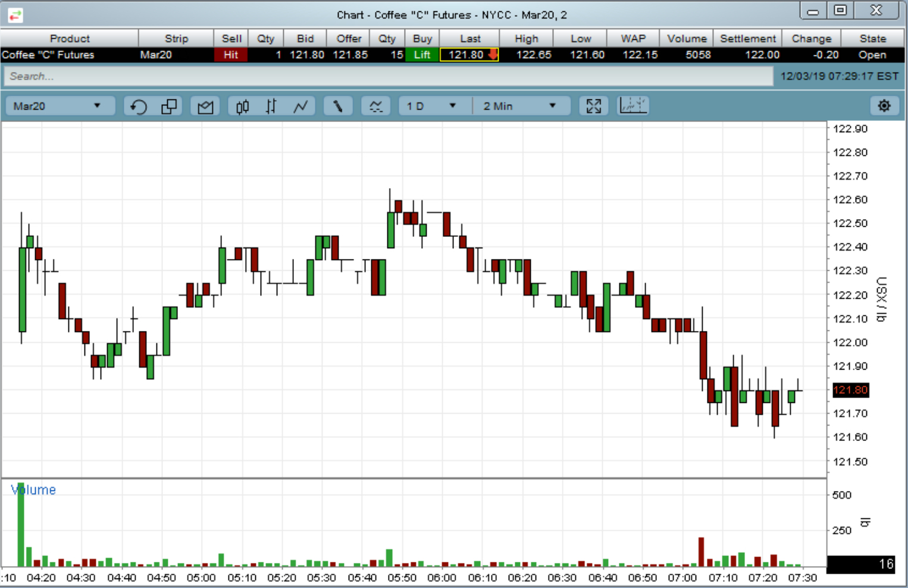This screenshot has height=588, width=908.
Task: Click the -0.20 change value
Action: click(x=826, y=55)
